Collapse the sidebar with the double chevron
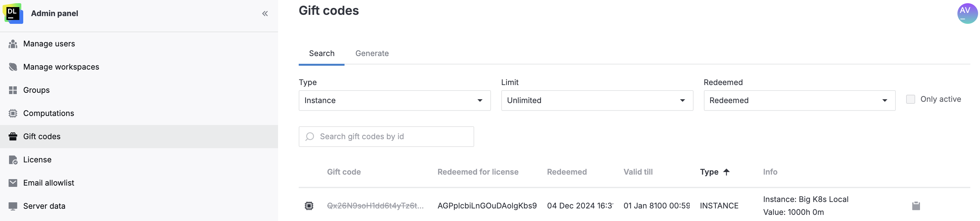The width and height of the screenshot is (980, 221). [x=265, y=13]
